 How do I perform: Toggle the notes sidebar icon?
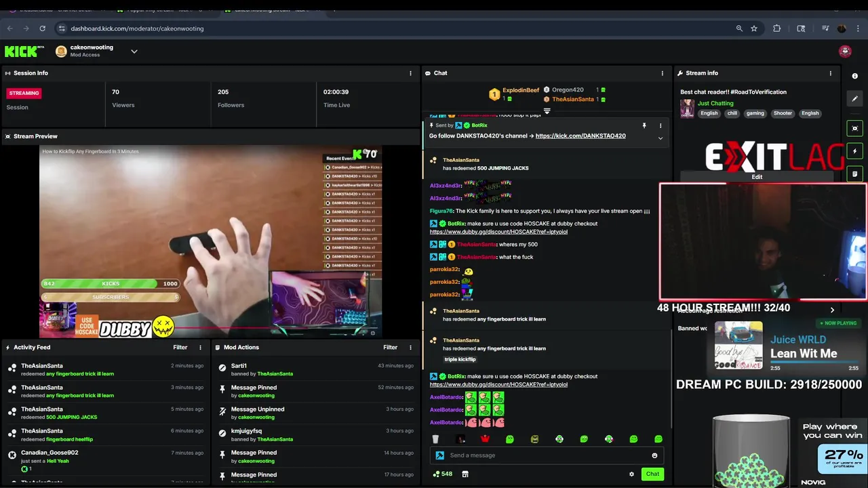[855, 174]
